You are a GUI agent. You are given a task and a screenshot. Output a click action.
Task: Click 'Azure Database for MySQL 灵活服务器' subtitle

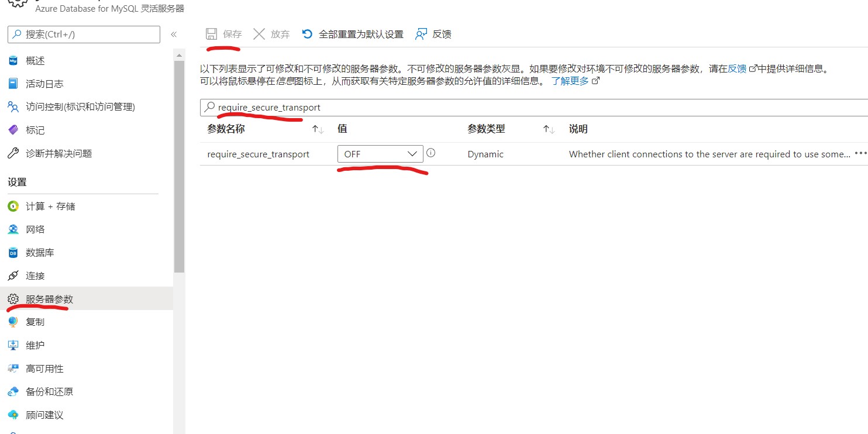(x=109, y=9)
